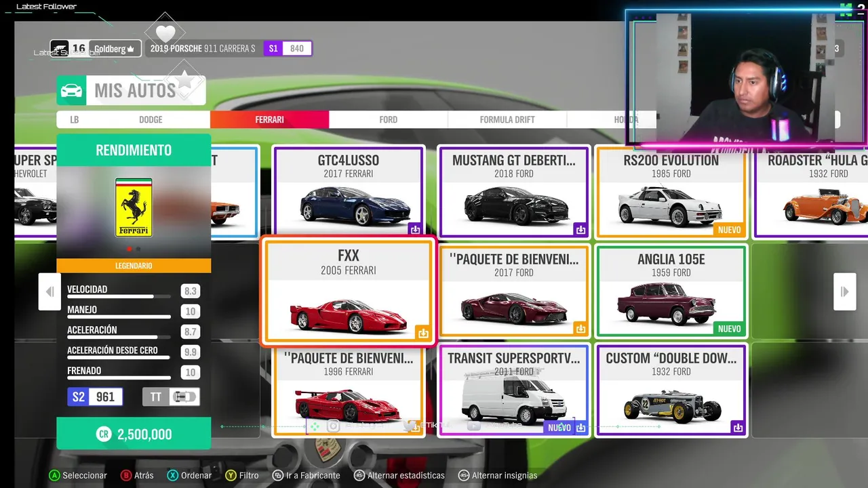Click the S2 961 performance class badge
This screenshot has width=868, height=488.
click(x=95, y=396)
